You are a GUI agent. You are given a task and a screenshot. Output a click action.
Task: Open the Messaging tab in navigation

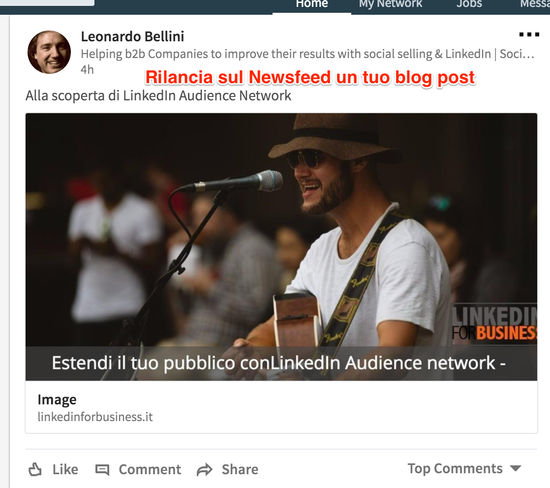tap(535, 4)
